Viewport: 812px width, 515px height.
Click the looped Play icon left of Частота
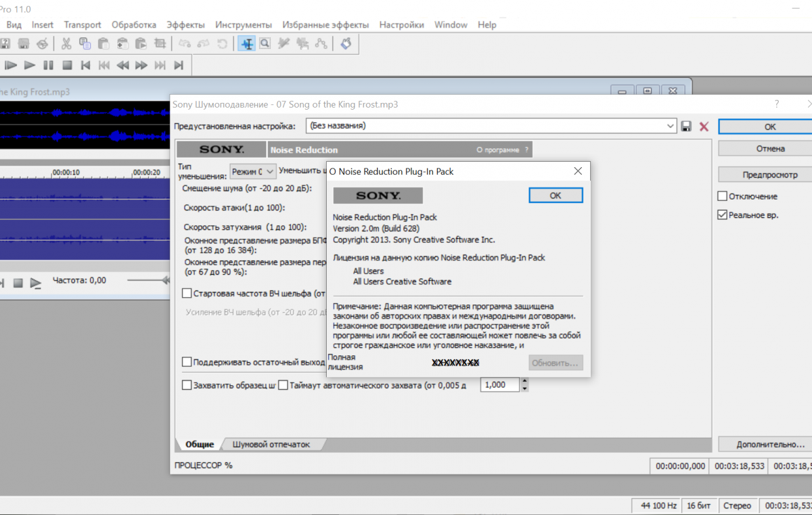pos(36,283)
